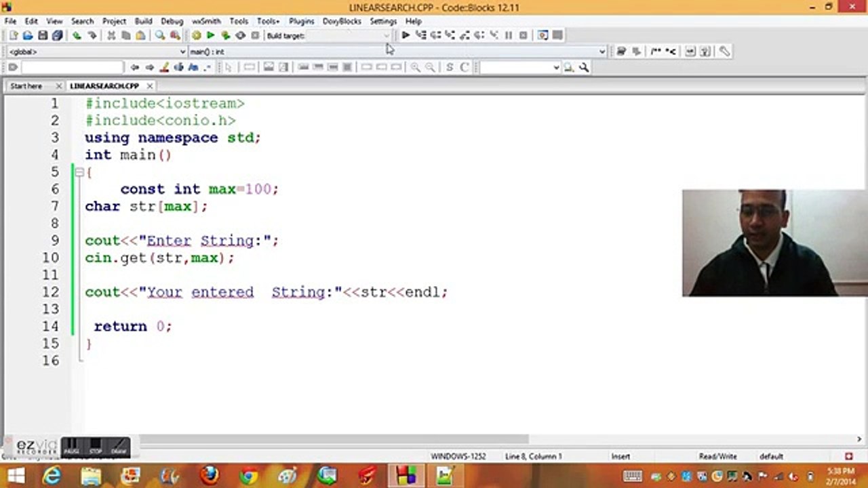Jump back with left arrow icon
Image resolution: width=868 pixels, height=488 pixels.
[x=134, y=67]
